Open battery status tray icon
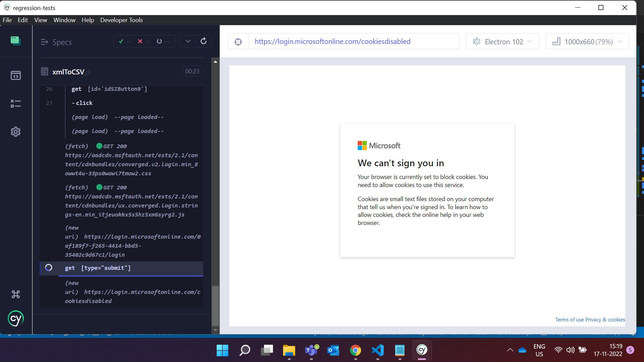 (x=583, y=350)
